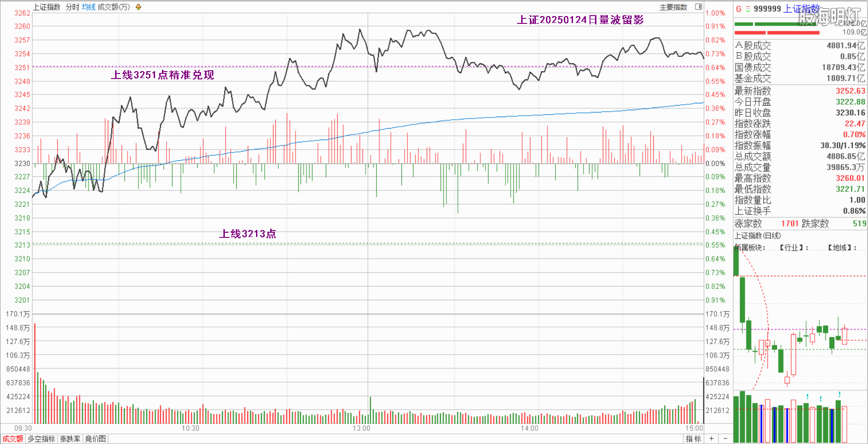Click the 14:00 time axis label
Viewport: 868px width, 444px height.
[x=529, y=428]
